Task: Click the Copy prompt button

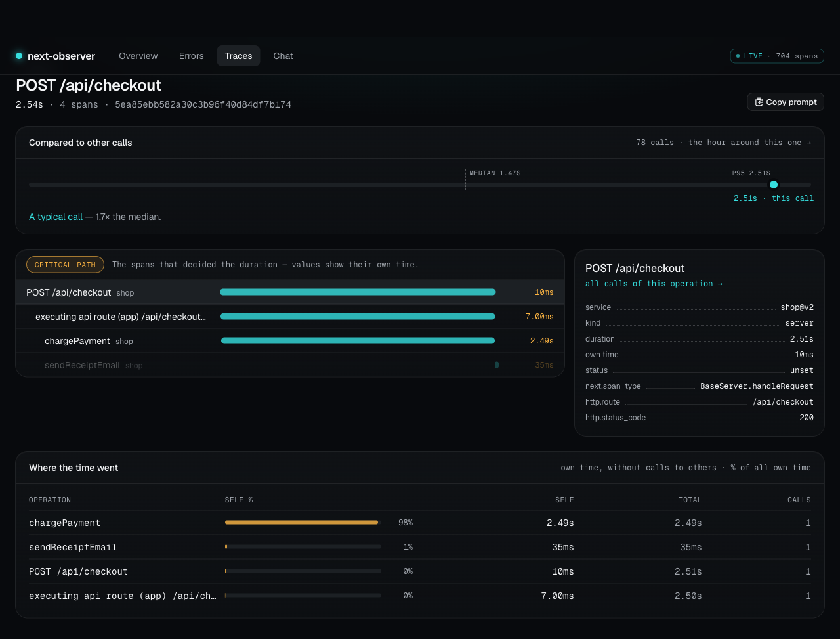Action: click(x=786, y=102)
